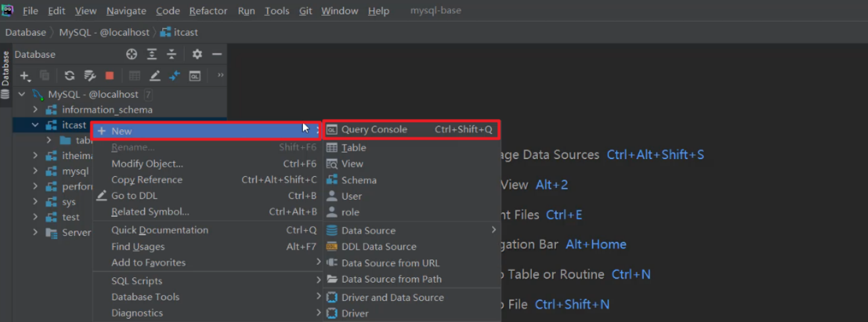This screenshot has height=322, width=868.
Task: Expand the sys schema node
Action: pyautogui.click(x=36, y=202)
